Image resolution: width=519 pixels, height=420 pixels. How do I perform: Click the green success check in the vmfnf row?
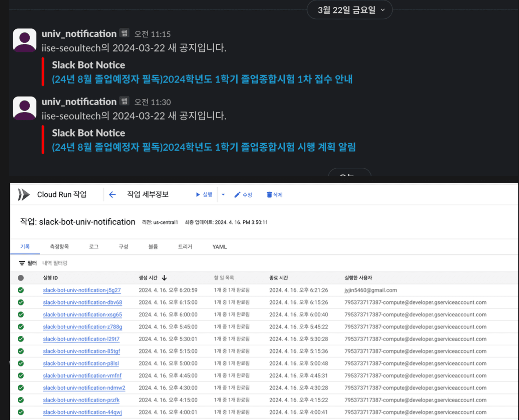[21, 376]
